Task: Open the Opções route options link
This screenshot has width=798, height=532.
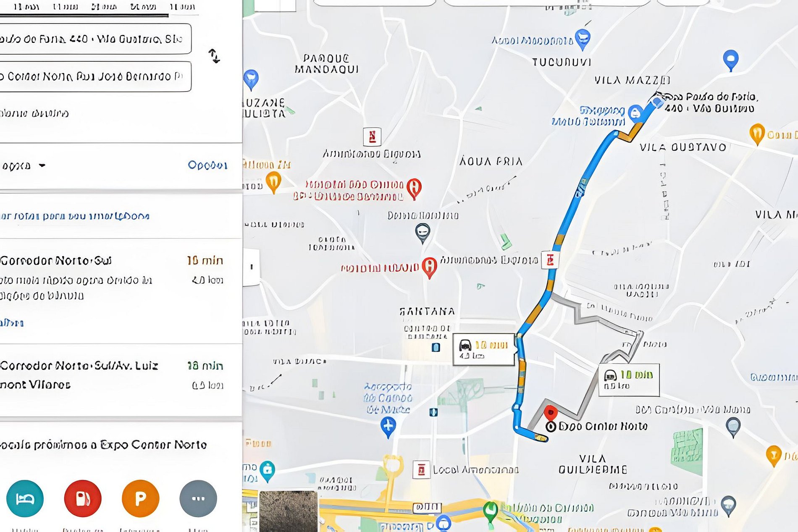Action: (207, 165)
